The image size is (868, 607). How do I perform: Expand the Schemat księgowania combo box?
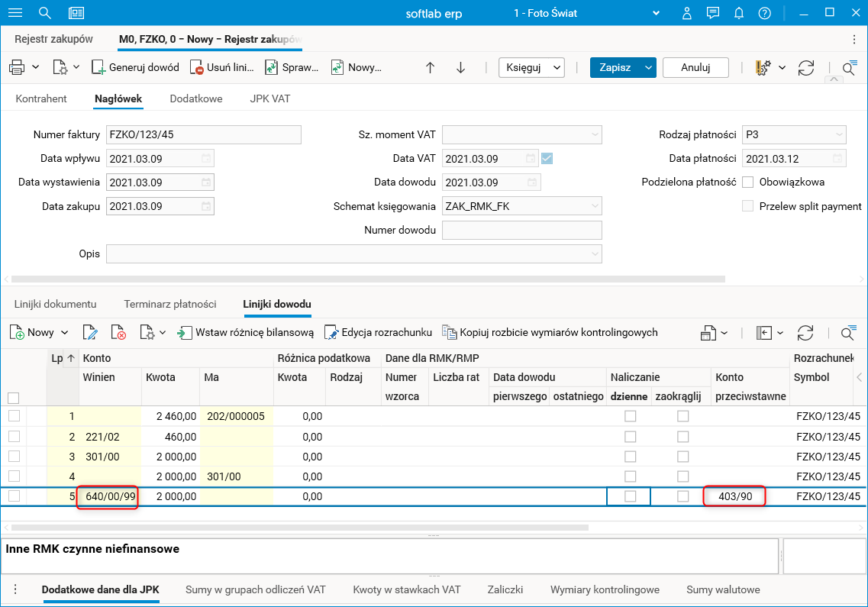pyautogui.click(x=595, y=206)
